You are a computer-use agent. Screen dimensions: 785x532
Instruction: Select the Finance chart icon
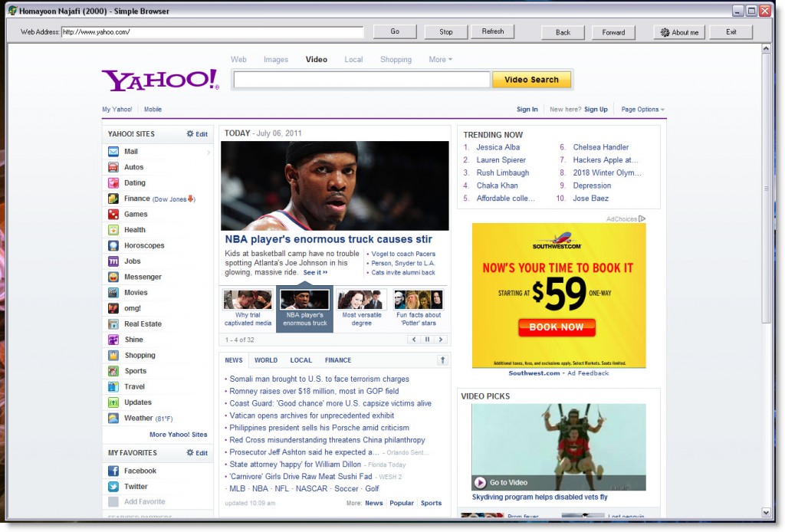point(113,199)
